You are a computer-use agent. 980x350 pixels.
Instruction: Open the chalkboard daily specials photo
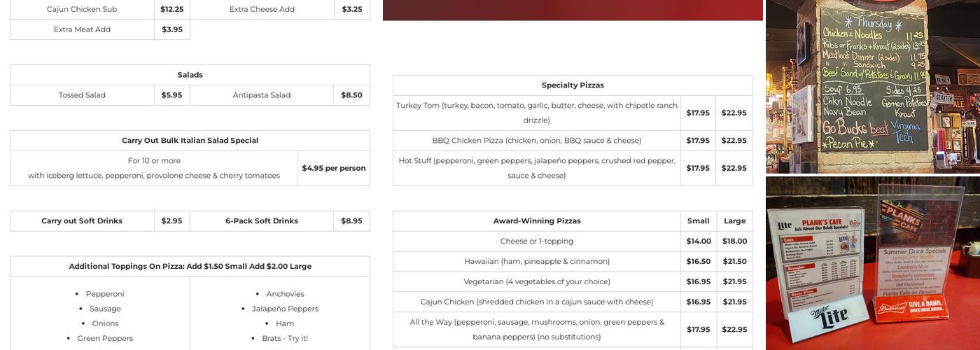pyautogui.click(x=872, y=86)
